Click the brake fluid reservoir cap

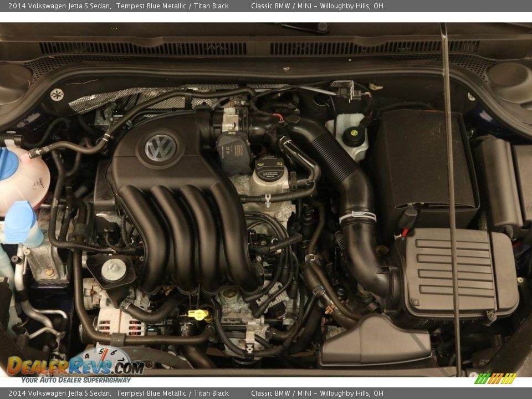(353, 136)
